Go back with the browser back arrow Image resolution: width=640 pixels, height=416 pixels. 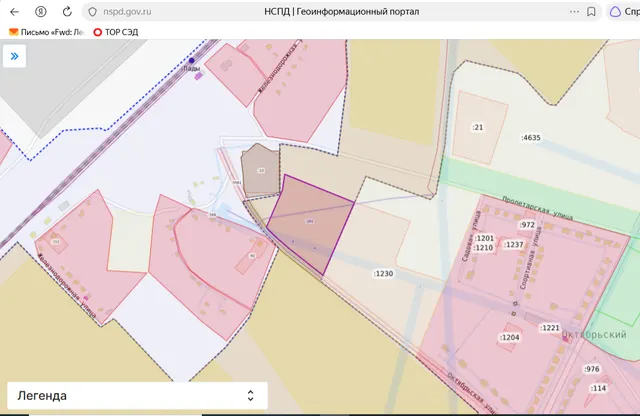click(x=15, y=12)
